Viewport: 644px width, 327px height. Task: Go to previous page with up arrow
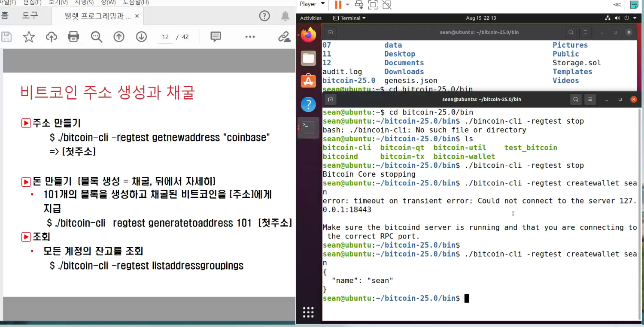119,37
